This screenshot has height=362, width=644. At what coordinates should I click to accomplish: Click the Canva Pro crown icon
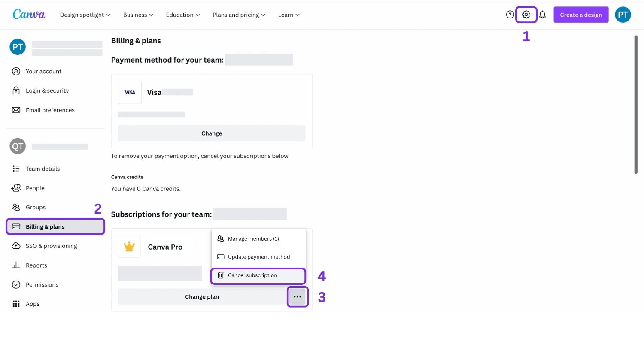tap(129, 246)
